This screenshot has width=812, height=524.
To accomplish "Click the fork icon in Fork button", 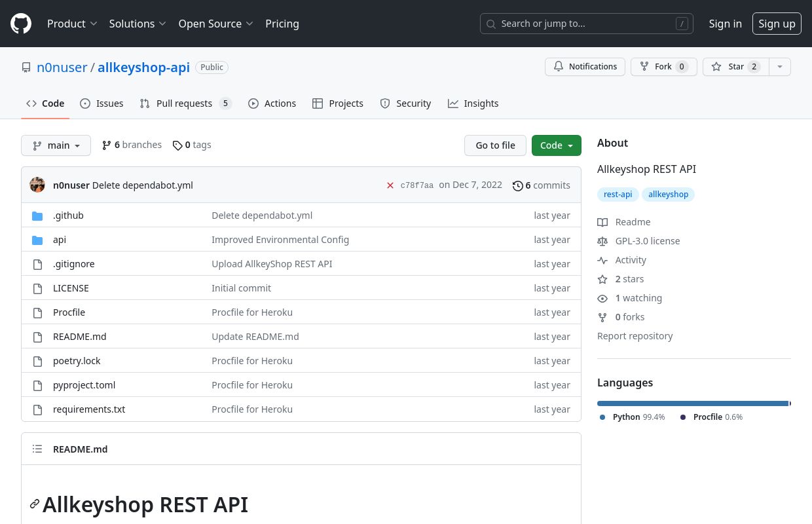I will tap(644, 67).
